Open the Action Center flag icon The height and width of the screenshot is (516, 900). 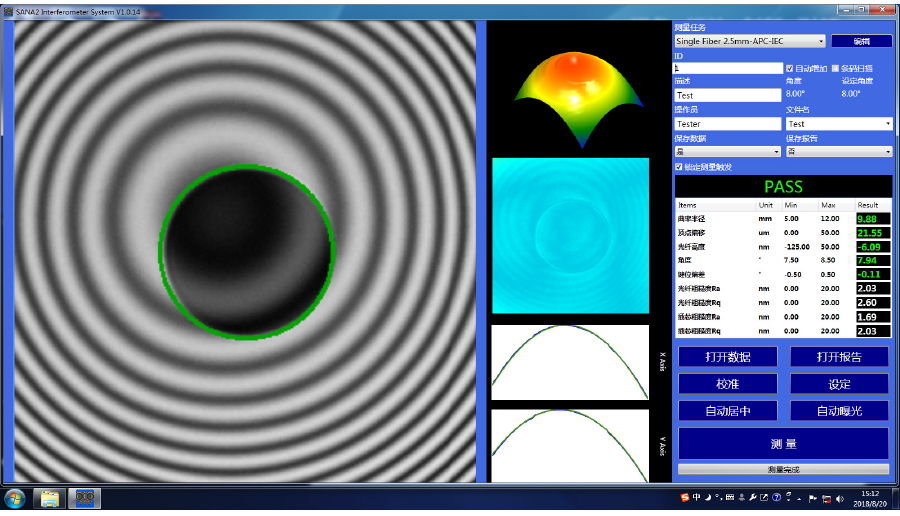click(812, 498)
